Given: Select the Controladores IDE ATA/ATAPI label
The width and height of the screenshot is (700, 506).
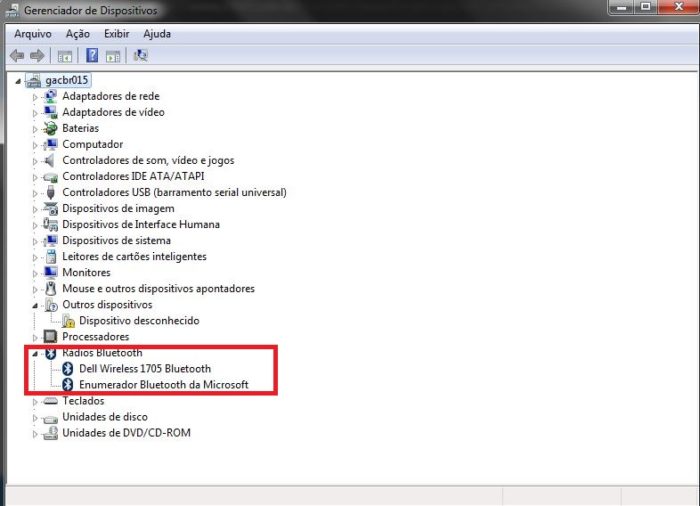Looking at the screenshot, I should tap(133, 176).
